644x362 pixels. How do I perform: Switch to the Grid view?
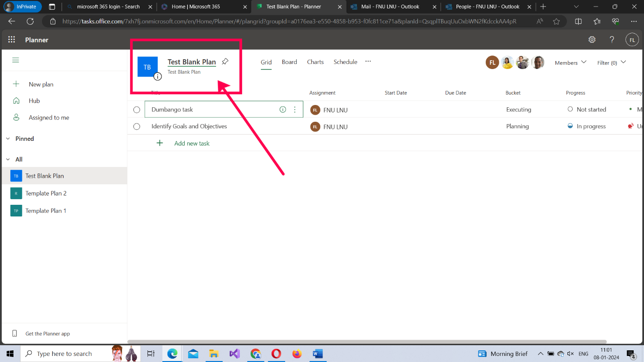pyautogui.click(x=266, y=62)
